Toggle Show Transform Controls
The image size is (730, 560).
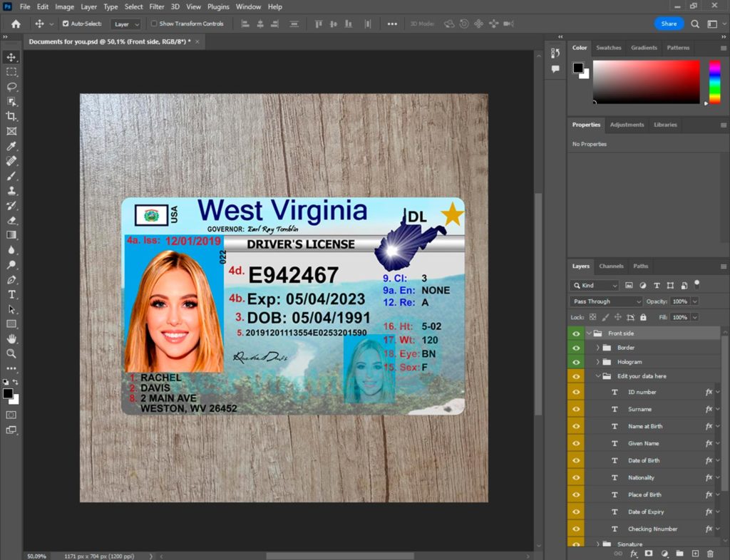(x=153, y=24)
